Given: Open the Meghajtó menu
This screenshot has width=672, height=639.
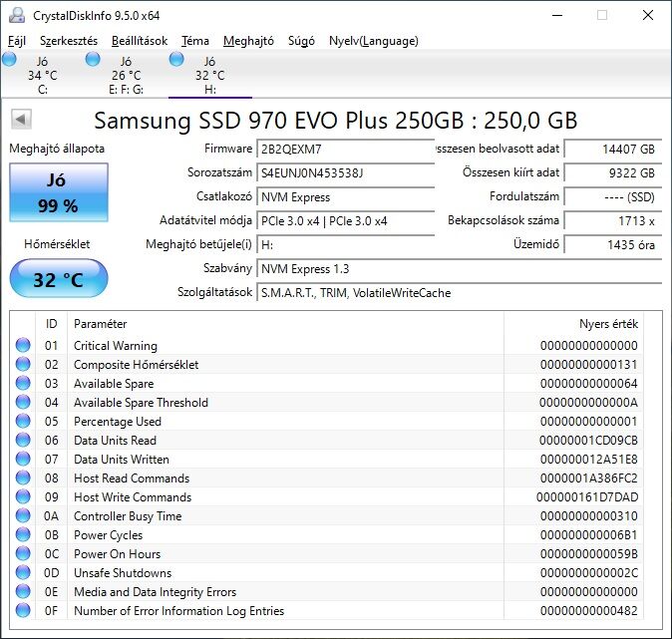Looking at the screenshot, I should click(x=248, y=41).
